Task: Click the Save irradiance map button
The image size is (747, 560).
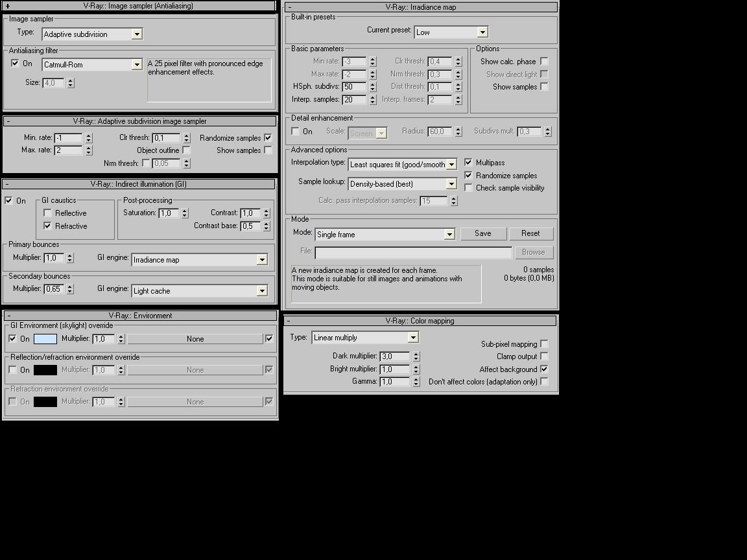Action: 482,233
